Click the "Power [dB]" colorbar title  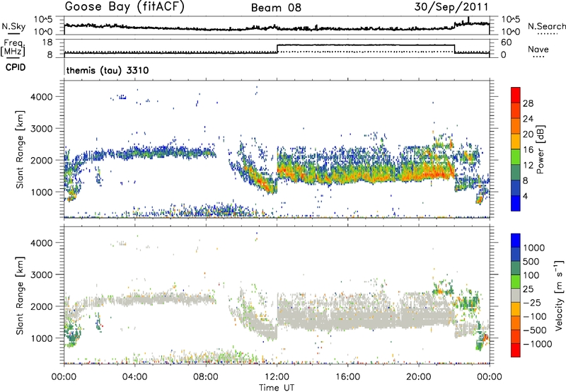pyautogui.click(x=541, y=149)
